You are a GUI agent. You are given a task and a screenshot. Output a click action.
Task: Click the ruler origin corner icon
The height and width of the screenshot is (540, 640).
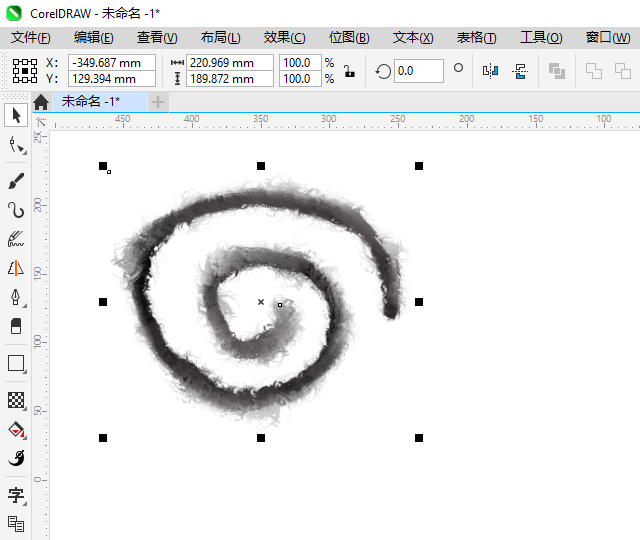(41, 122)
